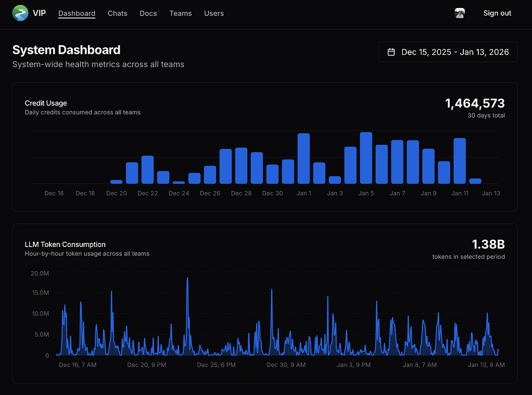Screen dimensions: 532x395
Task: Switch to the Dashboard tab
Action: [77, 13]
